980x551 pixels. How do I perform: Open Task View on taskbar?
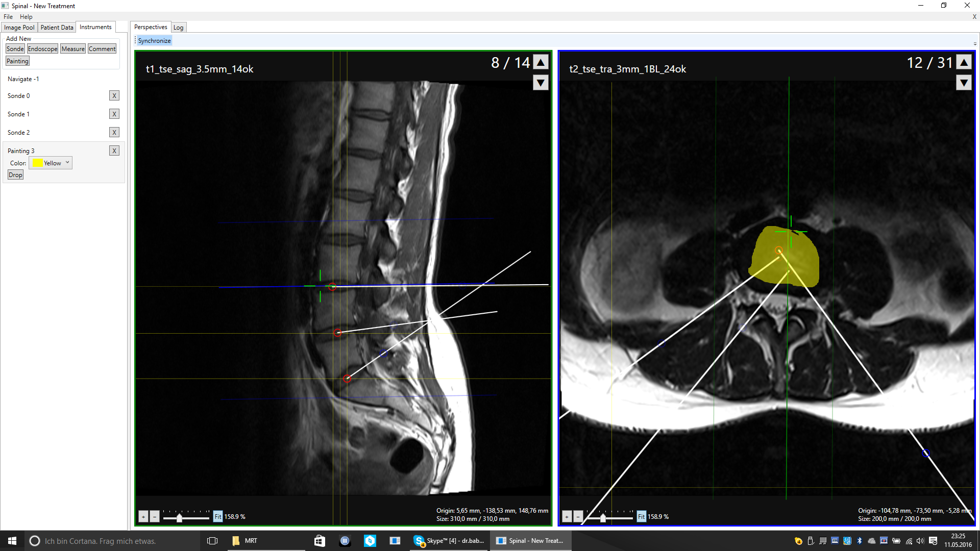(x=212, y=541)
